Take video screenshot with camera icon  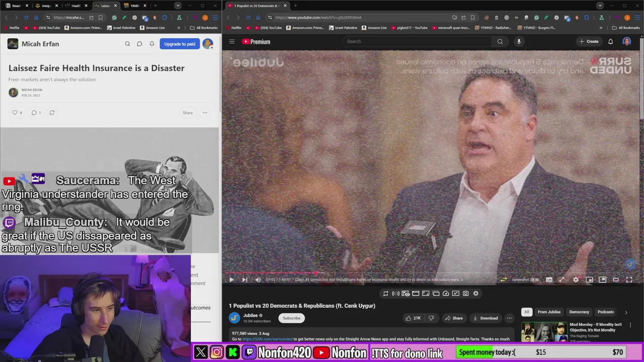tap(466, 294)
